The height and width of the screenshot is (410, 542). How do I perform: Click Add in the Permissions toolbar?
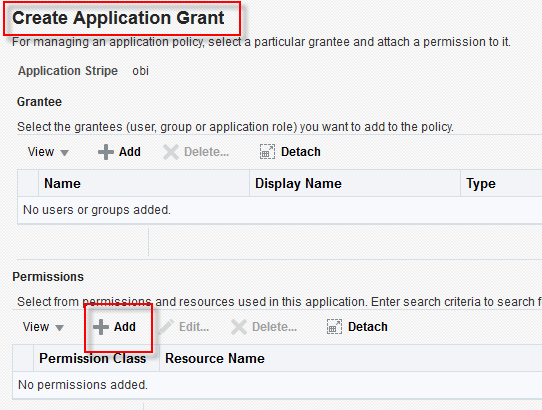pyautogui.click(x=125, y=327)
